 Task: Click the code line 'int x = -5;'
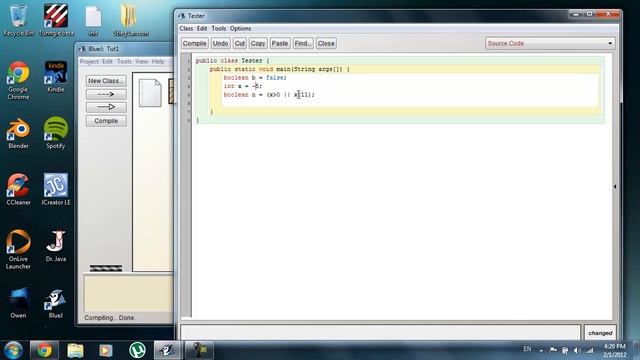pos(243,86)
